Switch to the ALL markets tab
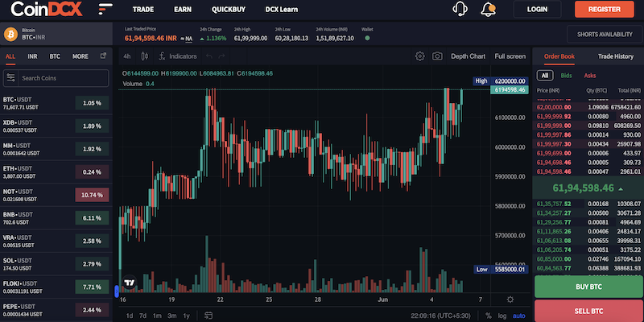644x322 pixels. 10,56
